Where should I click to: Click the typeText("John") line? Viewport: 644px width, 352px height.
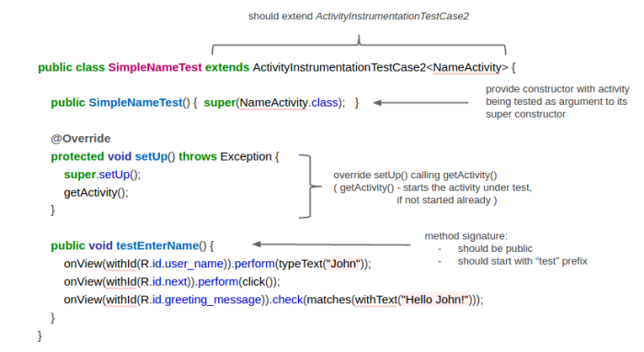[217, 264]
